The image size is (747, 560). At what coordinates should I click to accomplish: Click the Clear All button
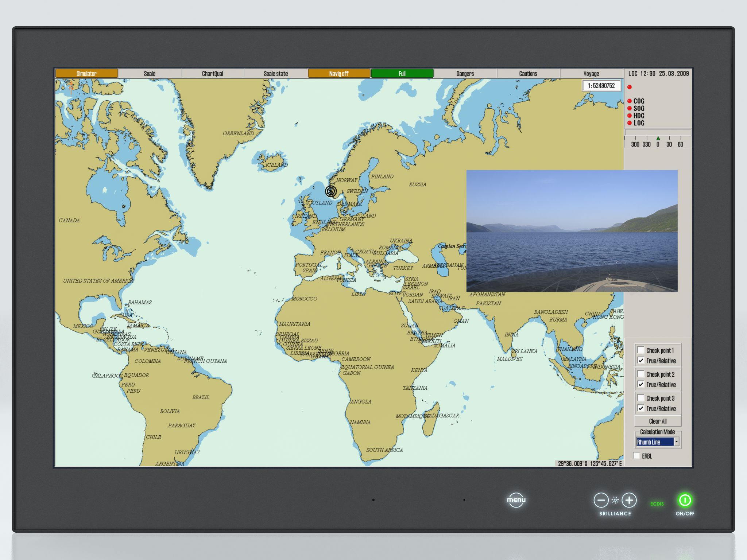click(x=658, y=421)
